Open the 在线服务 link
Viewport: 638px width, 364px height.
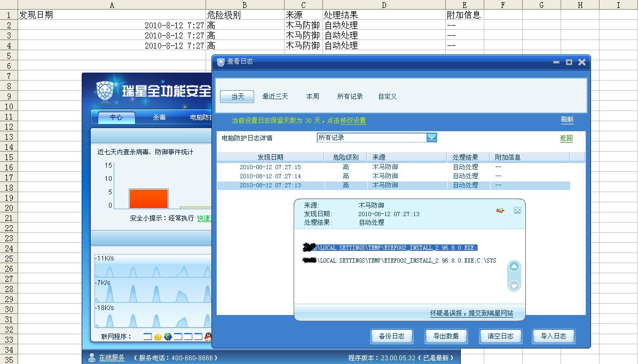point(112,358)
